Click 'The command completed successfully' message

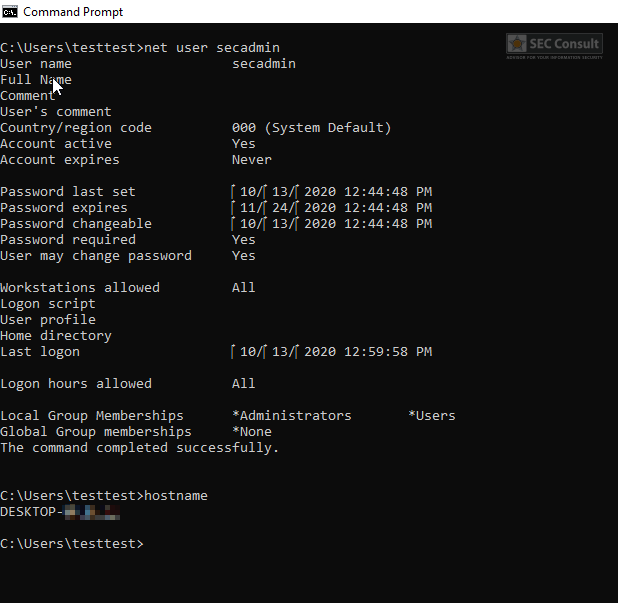click(x=140, y=448)
